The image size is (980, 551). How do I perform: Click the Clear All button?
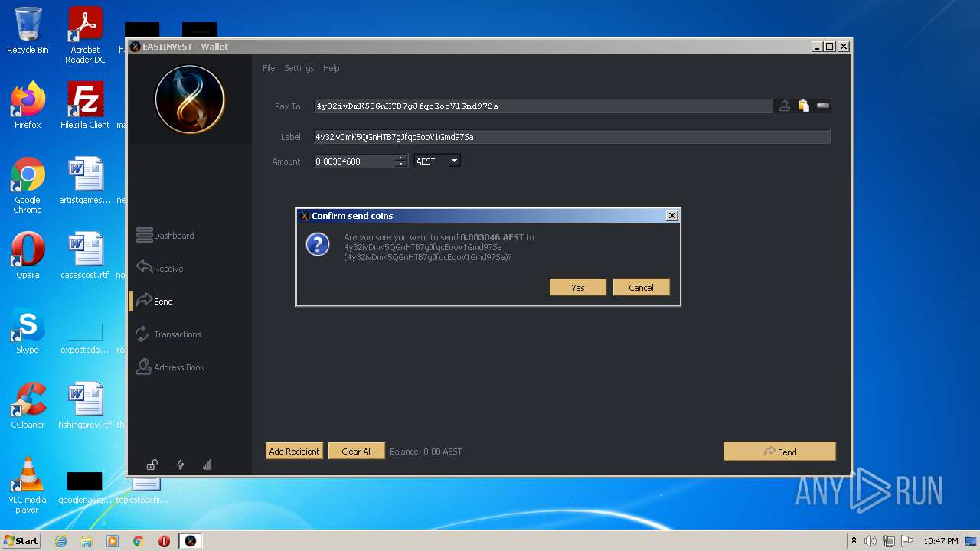click(x=356, y=452)
